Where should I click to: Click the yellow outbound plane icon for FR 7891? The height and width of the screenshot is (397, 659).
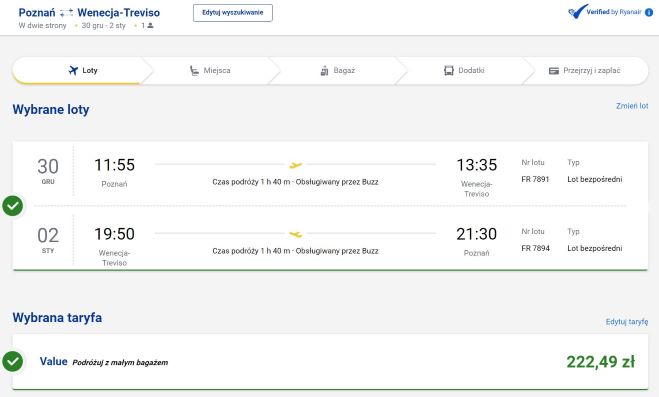(295, 165)
